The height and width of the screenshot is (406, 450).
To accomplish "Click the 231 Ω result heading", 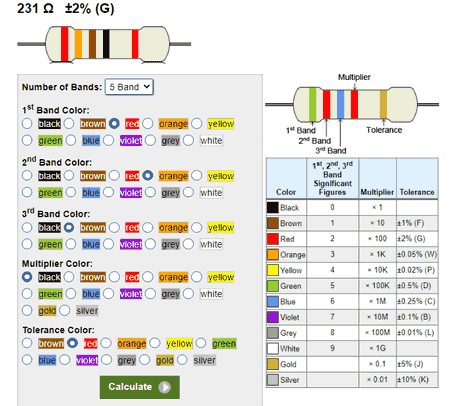I will (35, 8).
